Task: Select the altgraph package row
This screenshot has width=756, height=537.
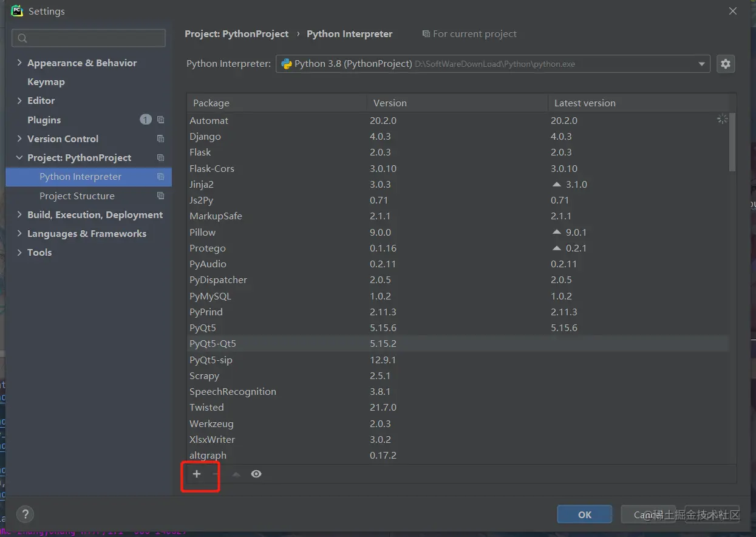Action: 458,455
